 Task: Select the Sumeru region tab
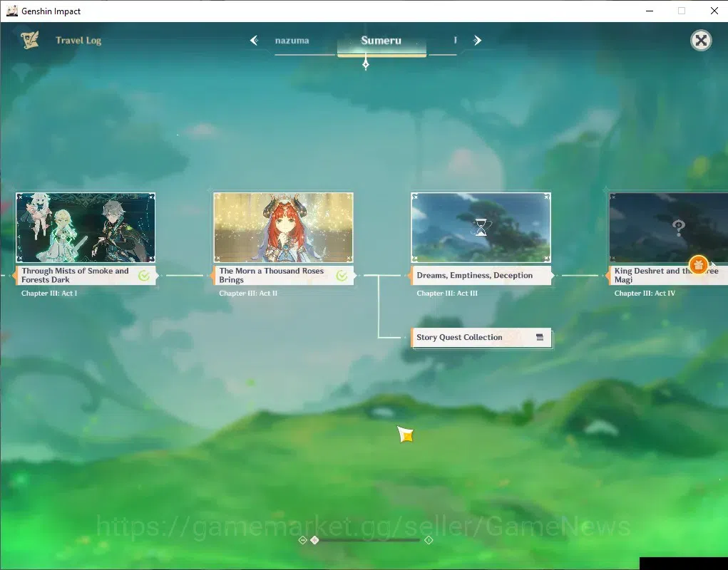pyautogui.click(x=381, y=41)
